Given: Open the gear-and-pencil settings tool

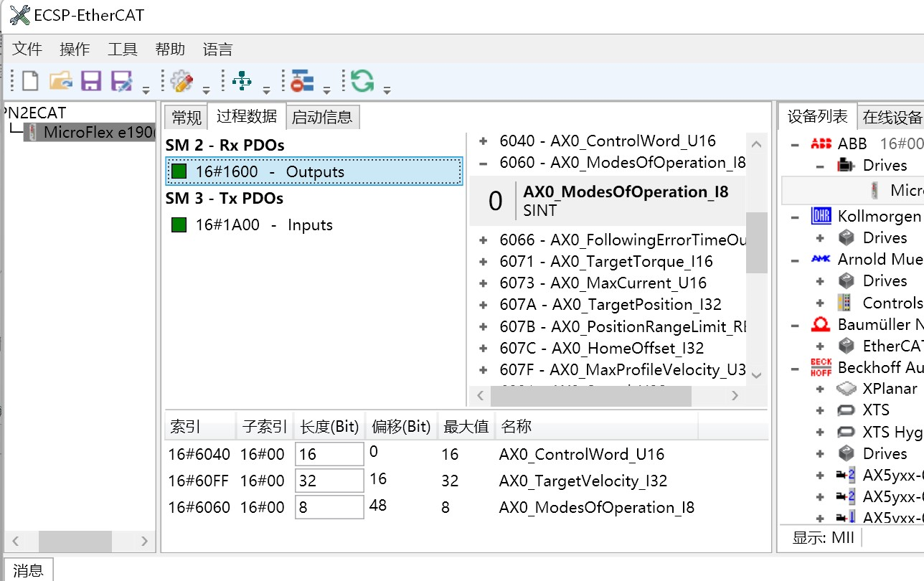Looking at the screenshot, I should [182, 80].
